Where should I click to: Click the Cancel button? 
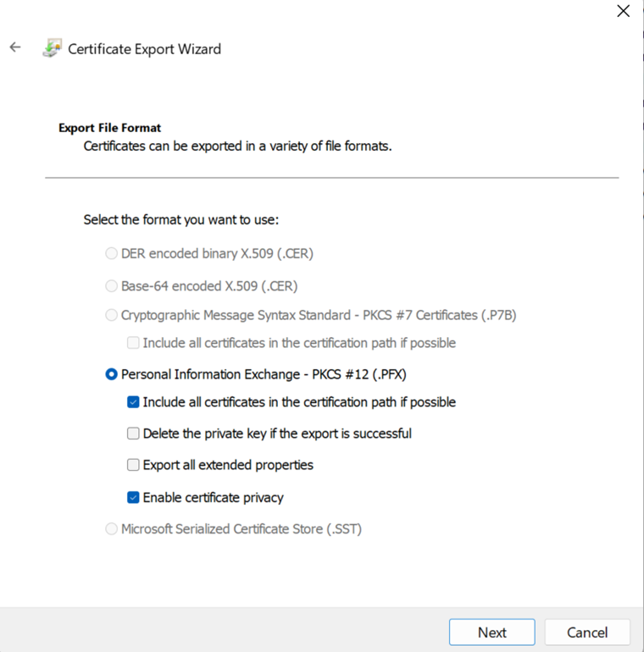pyautogui.click(x=587, y=632)
